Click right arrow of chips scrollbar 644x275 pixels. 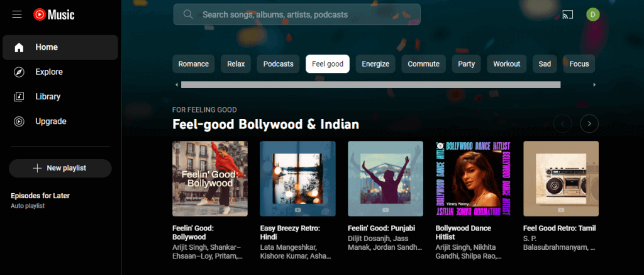[x=594, y=85]
